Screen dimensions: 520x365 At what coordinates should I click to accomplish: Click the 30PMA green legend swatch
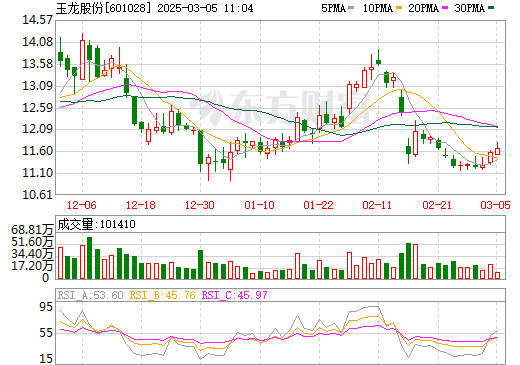[491, 8]
